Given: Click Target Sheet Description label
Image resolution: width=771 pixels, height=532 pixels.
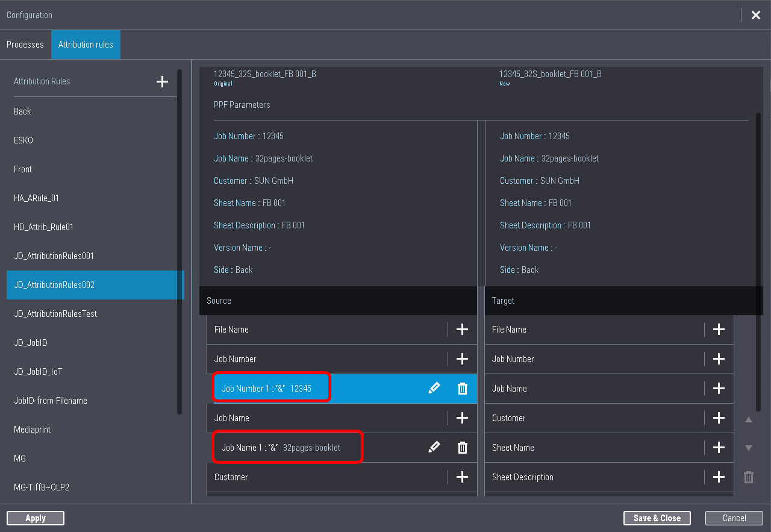Looking at the screenshot, I should point(523,477).
